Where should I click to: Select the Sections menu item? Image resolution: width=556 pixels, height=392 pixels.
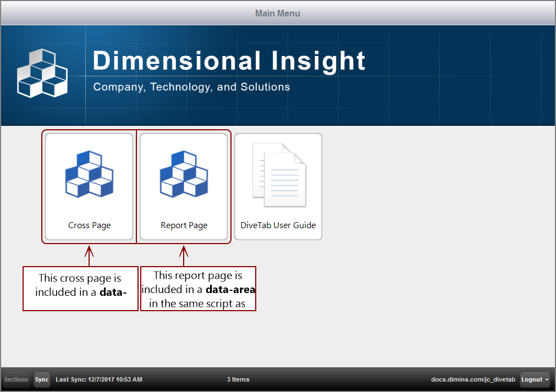[15, 379]
